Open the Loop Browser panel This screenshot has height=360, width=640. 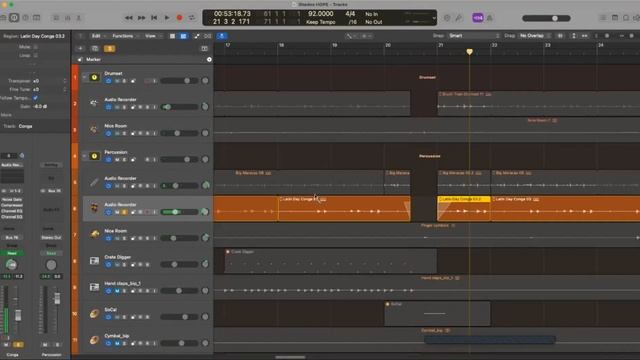pyautogui.click(x=626, y=18)
